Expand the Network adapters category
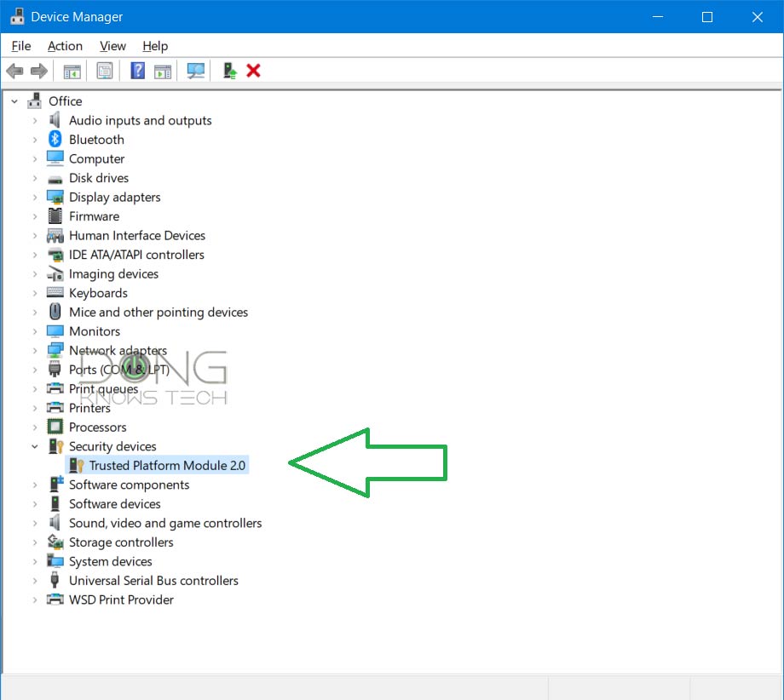784x700 pixels. [x=34, y=351]
